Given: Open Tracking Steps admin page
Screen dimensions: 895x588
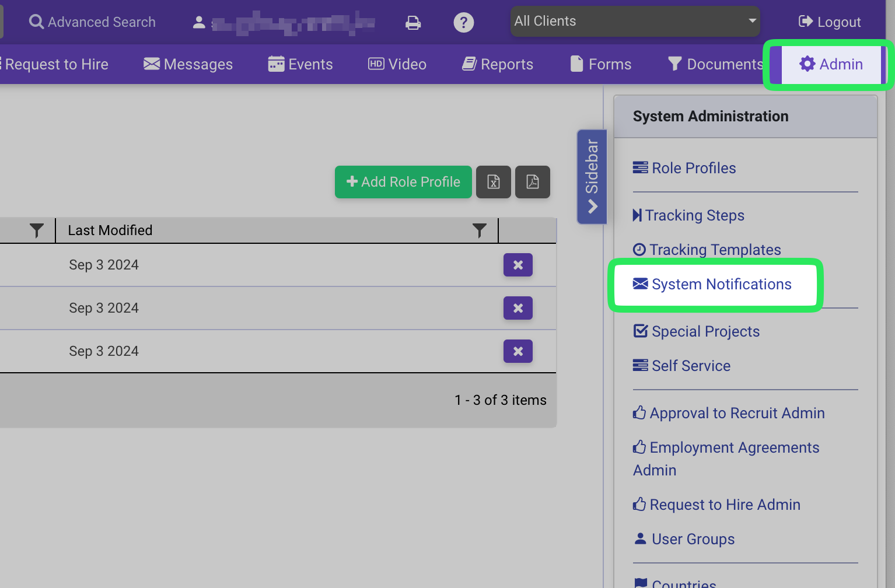Looking at the screenshot, I should click(x=688, y=215).
